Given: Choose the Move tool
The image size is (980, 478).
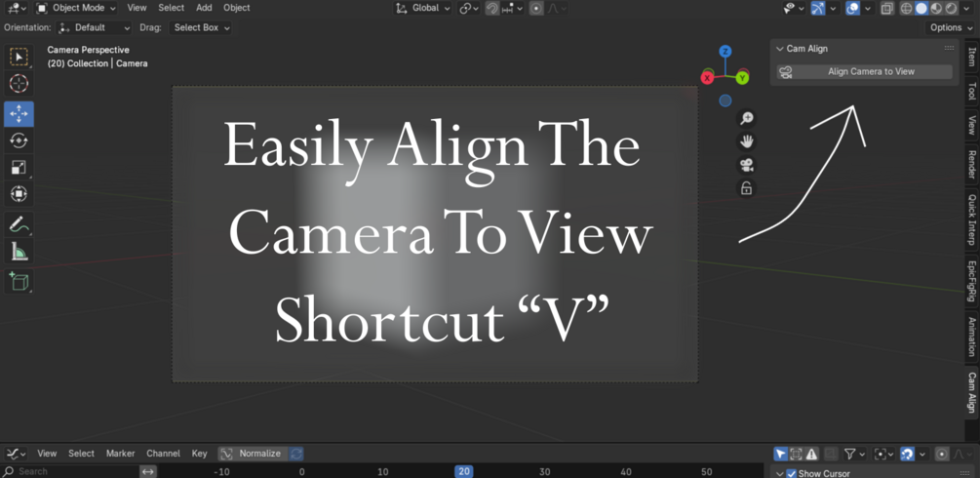Looking at the screenshot, I should (x=19, y=114).
